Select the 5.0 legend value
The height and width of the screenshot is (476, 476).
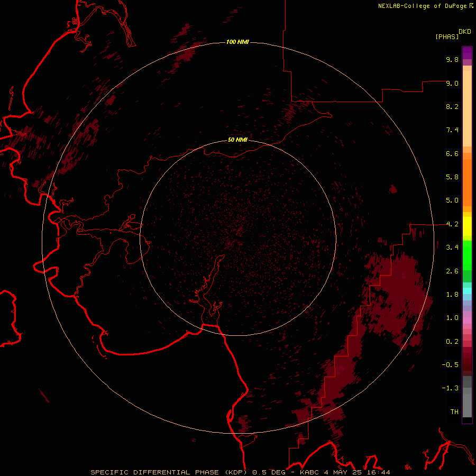click(x=452, y=200)
